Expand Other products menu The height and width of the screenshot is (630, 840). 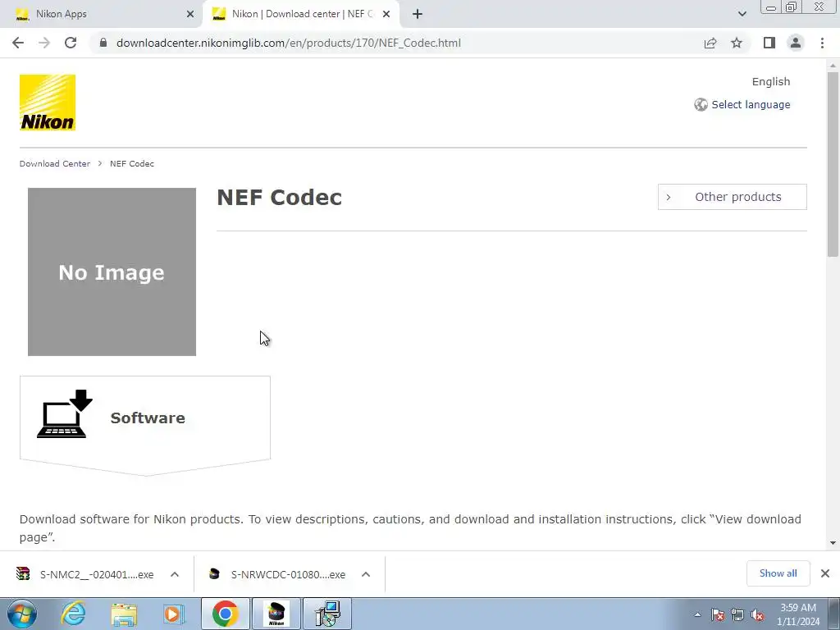coord(732,197)
